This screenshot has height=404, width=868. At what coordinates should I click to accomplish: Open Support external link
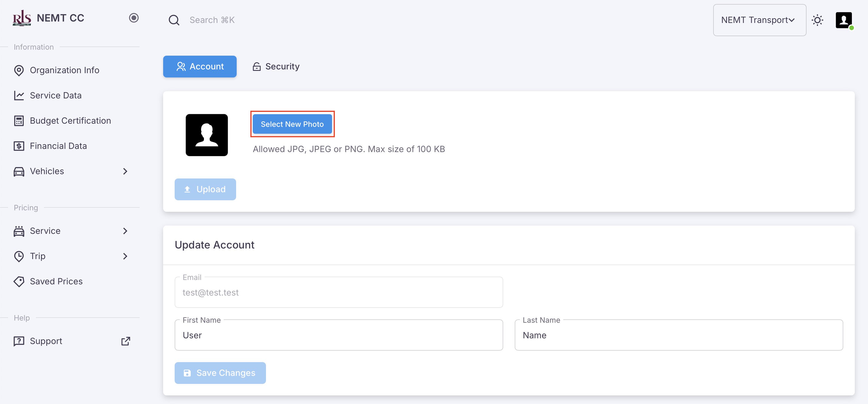tap(46, 341)
